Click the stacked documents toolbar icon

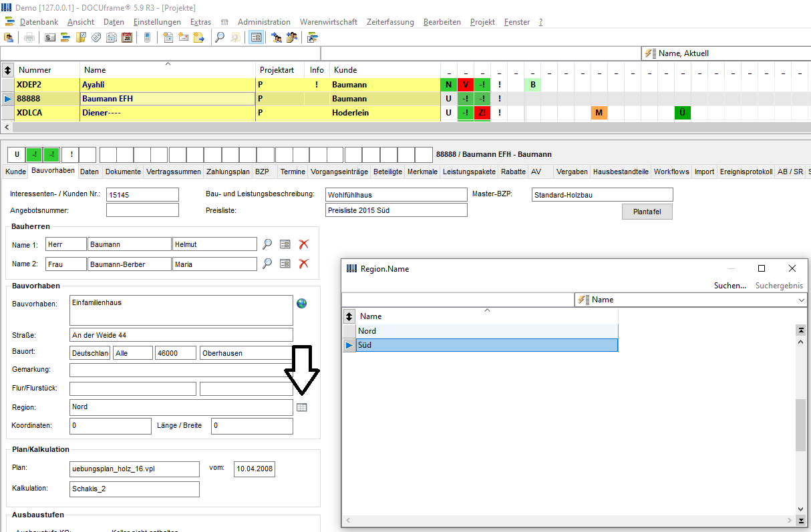(112, 37)
